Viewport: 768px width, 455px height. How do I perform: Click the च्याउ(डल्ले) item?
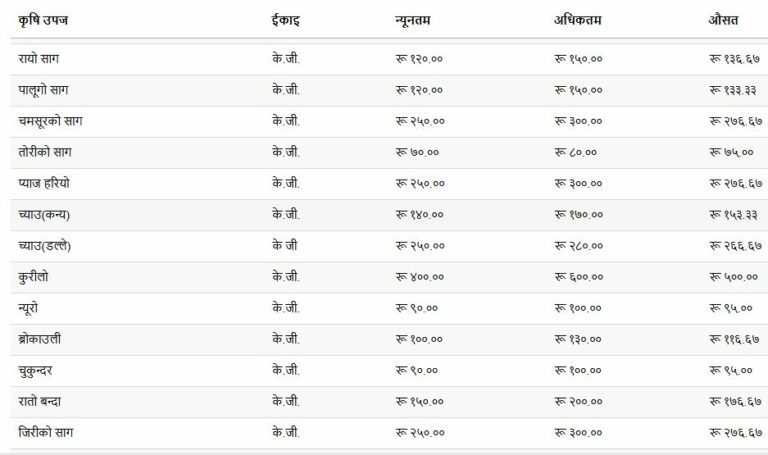(45, 246)
